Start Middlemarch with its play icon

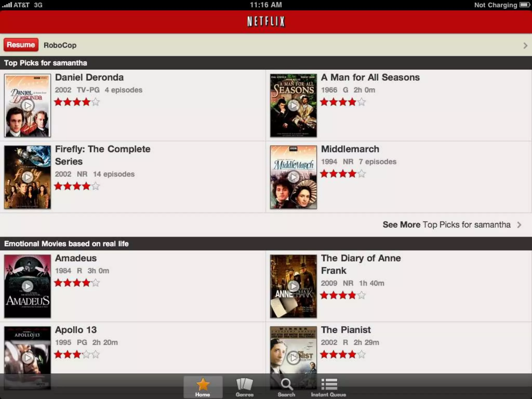tap(294, 177)
